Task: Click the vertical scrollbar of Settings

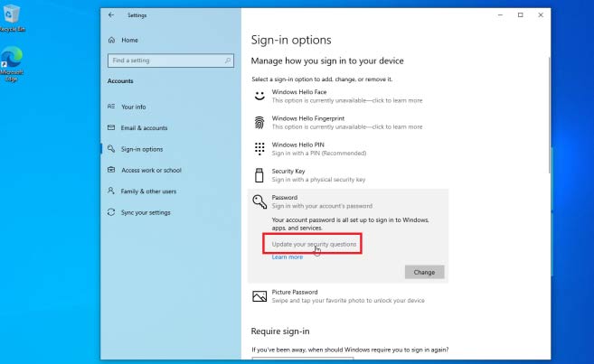Action: point(549,115)
